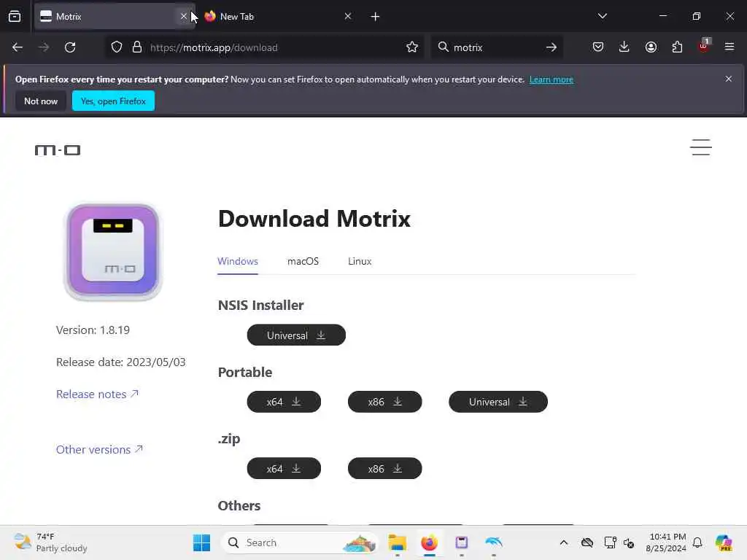The image size is (747, 560).
Task: Save page to Pocket
Action: pyautogui.click(x=598, y=47)
